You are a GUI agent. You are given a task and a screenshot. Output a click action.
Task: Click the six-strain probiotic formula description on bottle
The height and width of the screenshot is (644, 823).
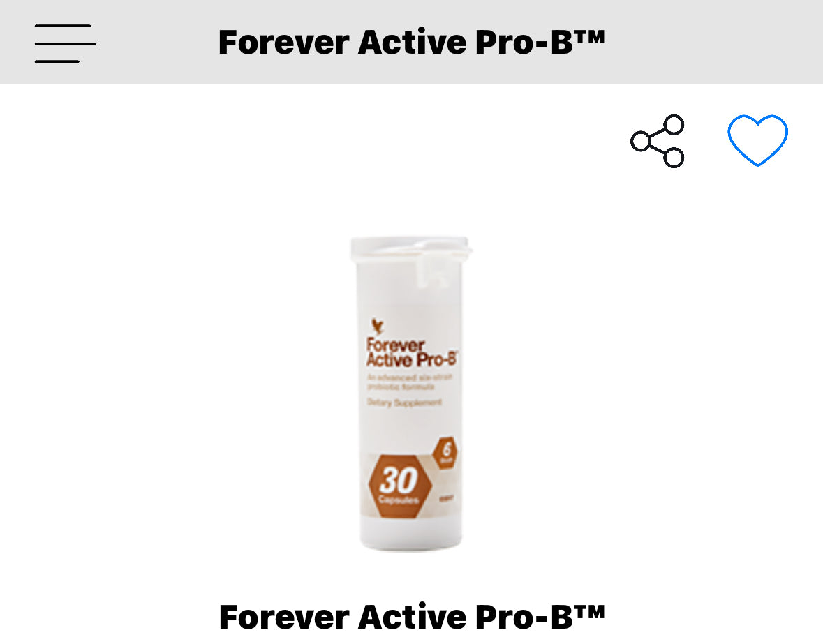[x=409, y=382]
